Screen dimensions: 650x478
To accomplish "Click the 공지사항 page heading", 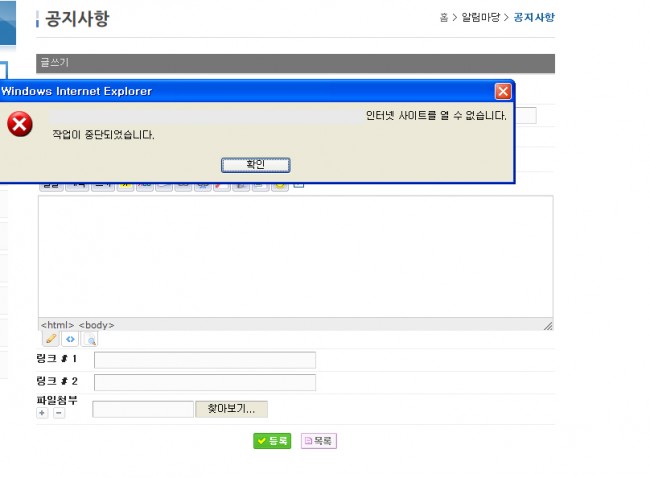I will (x=77, y=19).
